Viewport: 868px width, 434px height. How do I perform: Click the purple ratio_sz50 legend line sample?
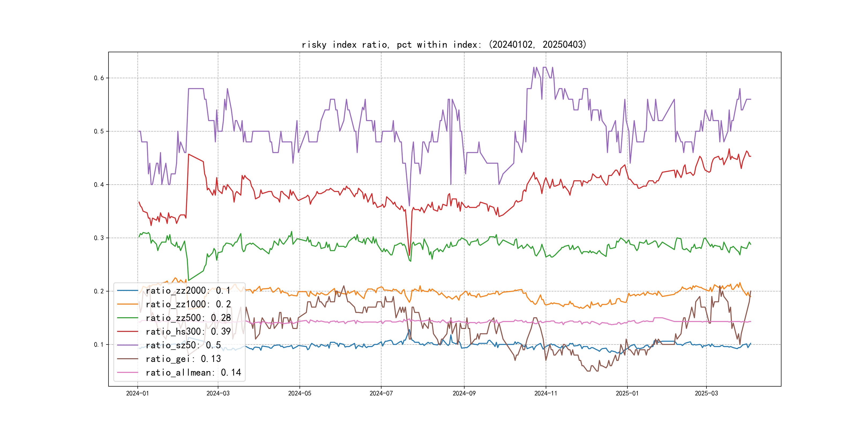(x=127, y=345)
